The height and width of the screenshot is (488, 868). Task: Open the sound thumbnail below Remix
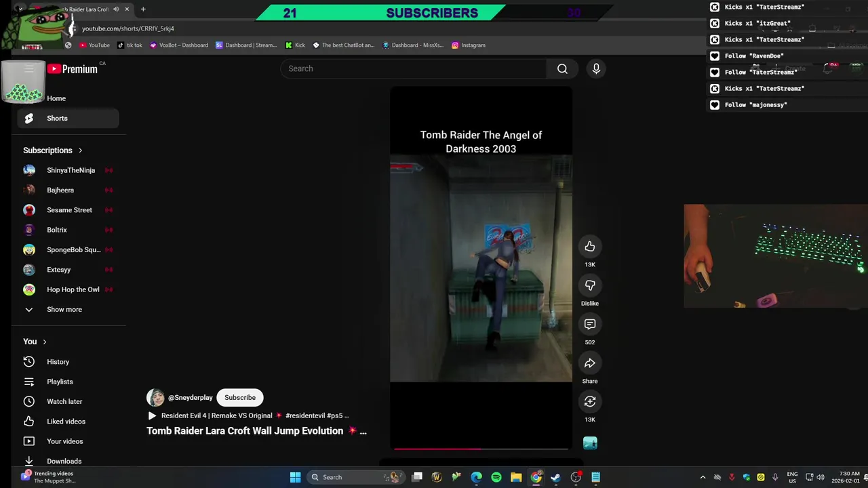pos(590,443)
